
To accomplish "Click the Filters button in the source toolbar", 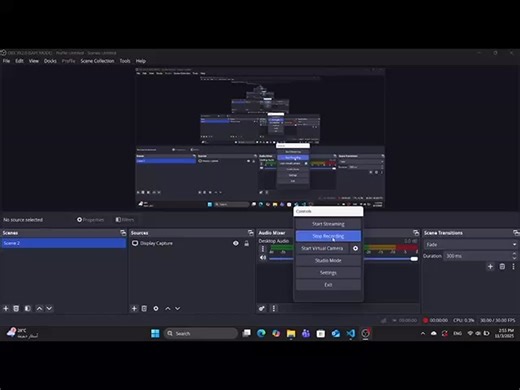I will [x=125, y=220].
